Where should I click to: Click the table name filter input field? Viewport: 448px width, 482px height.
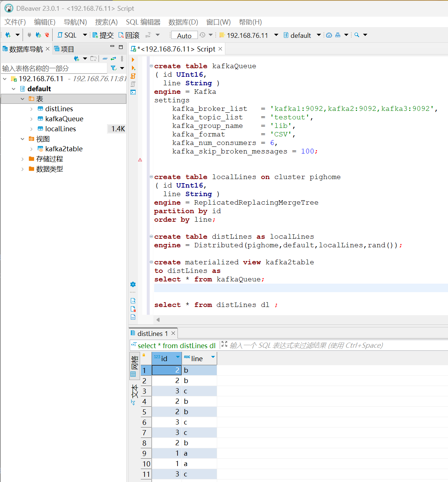[x=54, y=68]
